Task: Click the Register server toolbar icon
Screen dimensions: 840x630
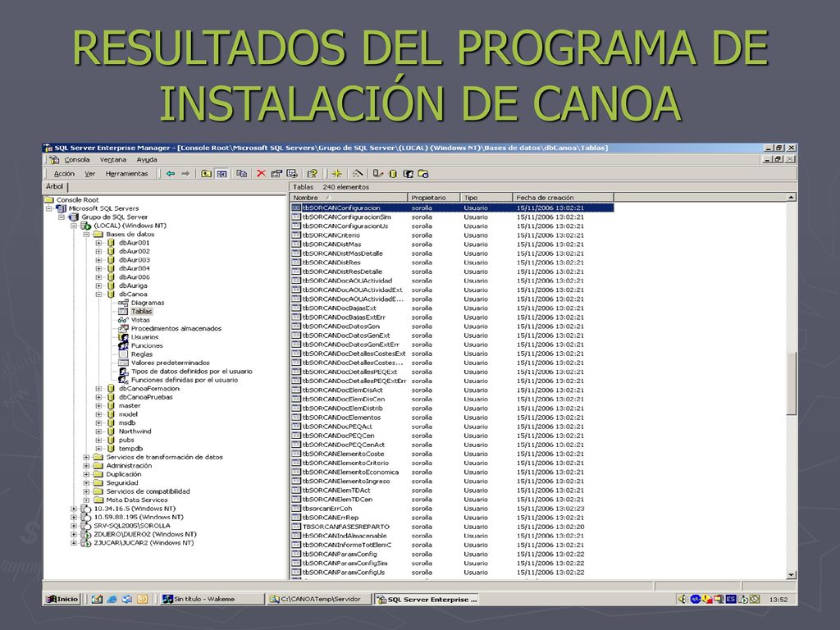Action: 378,174
